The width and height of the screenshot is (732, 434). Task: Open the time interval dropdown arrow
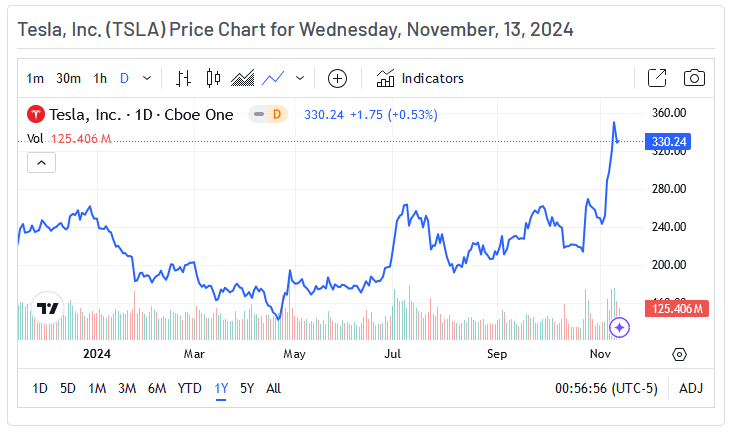click(x=148, y=78)
